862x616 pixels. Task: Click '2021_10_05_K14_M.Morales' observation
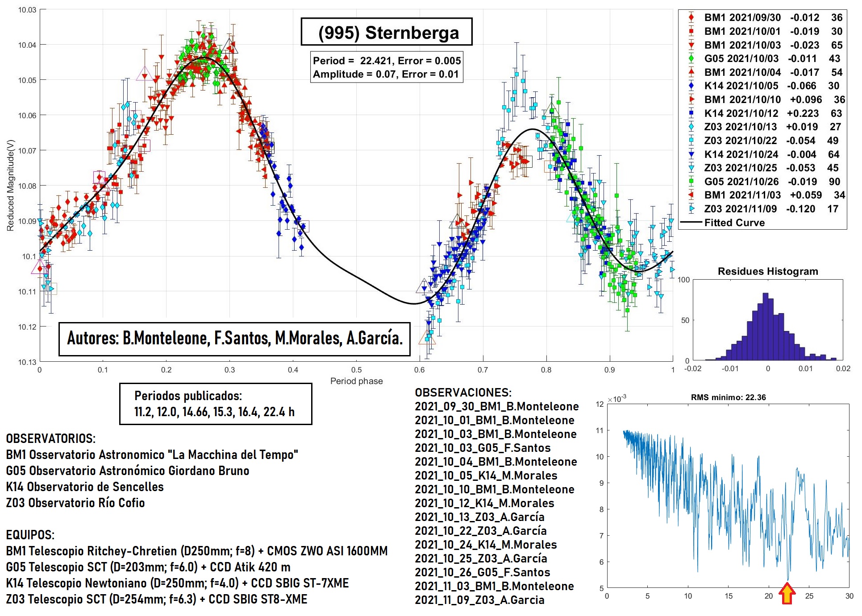486,475
